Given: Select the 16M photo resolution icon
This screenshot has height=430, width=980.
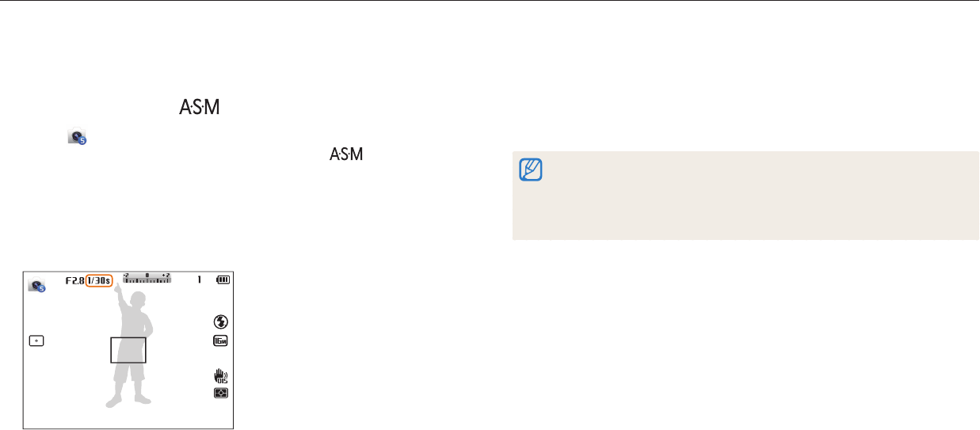Looking at the screenshot, I should tap(221, 341).
